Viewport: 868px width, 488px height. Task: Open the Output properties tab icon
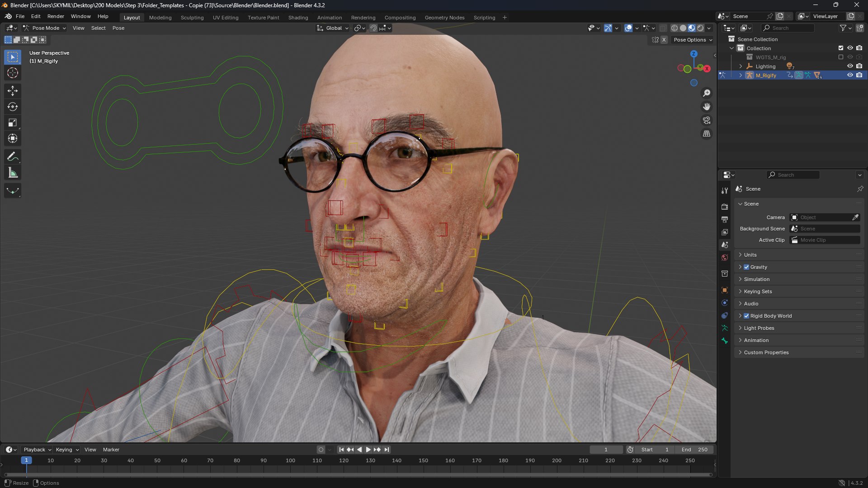point(725,219)
